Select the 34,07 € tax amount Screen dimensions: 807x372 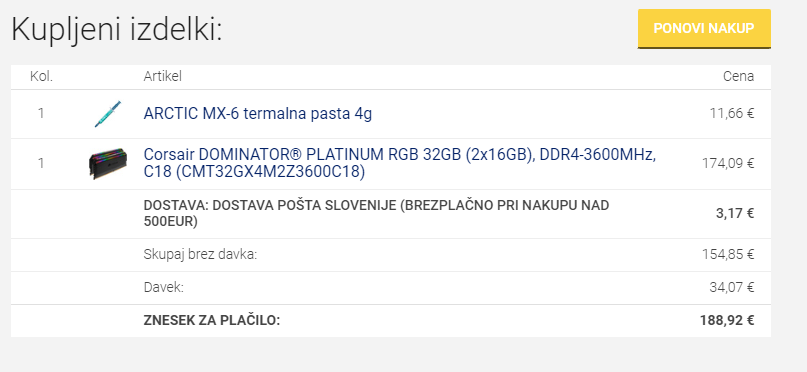tap(732, 287)
